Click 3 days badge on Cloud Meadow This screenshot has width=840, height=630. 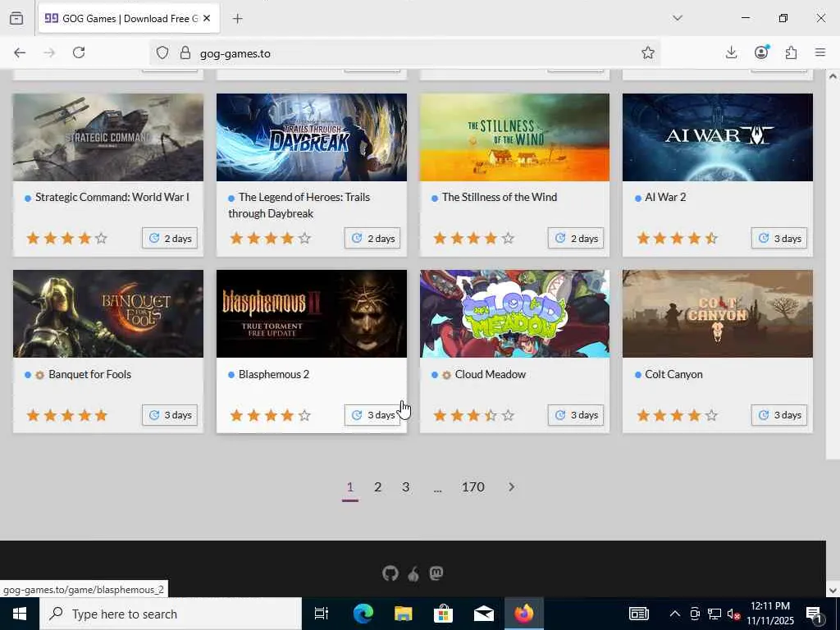(576, 415)
